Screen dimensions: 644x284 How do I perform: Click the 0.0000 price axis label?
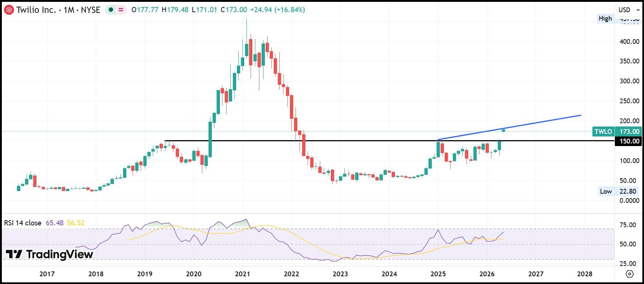630,201
